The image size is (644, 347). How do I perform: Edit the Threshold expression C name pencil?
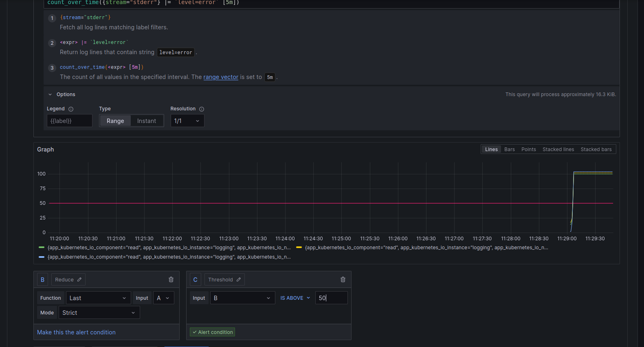click(x=239, y=280)
